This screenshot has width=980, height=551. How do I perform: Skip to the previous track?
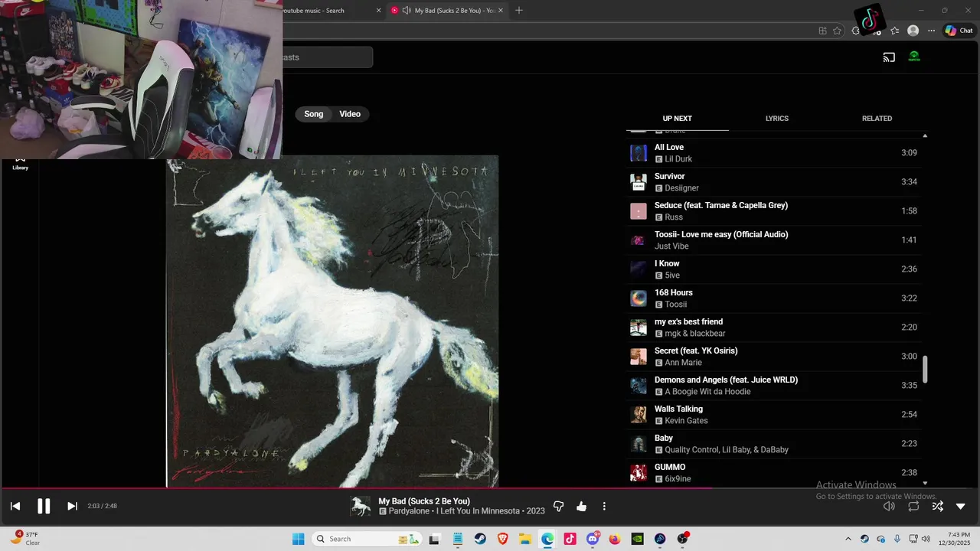click(15, 506)
